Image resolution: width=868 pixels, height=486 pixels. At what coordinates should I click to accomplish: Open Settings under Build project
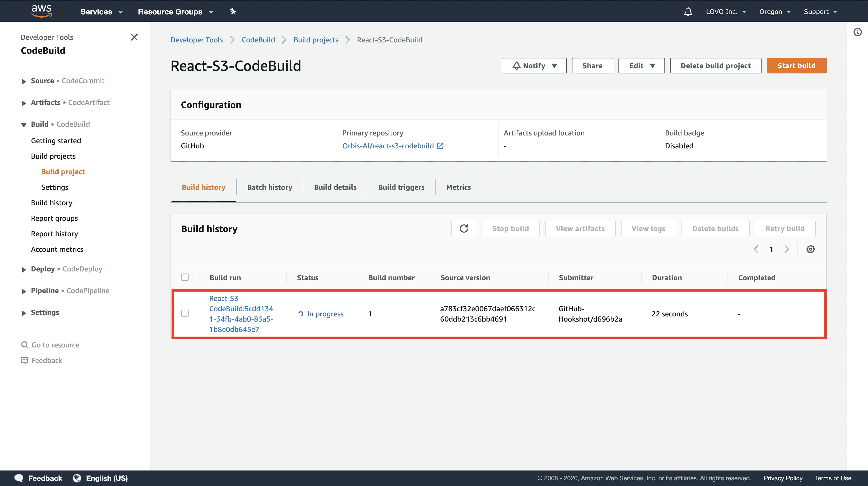pos(55,187)
